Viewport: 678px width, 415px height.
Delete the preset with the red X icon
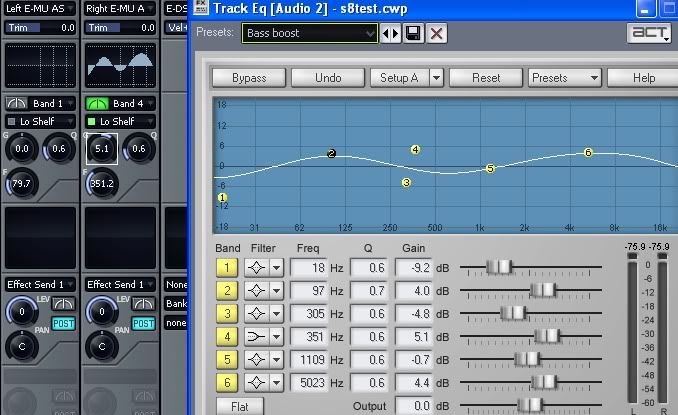click(436, 33)
